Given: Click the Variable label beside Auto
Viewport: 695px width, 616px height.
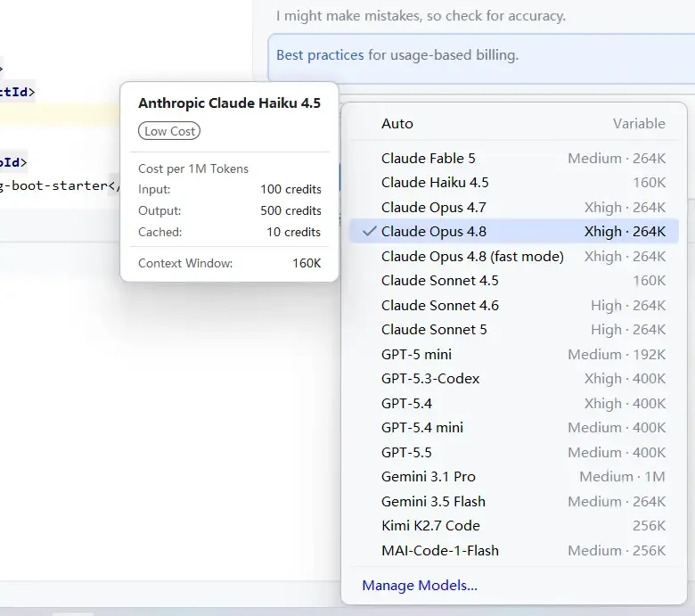Looking at the screenshot, I should pos(639,123).
